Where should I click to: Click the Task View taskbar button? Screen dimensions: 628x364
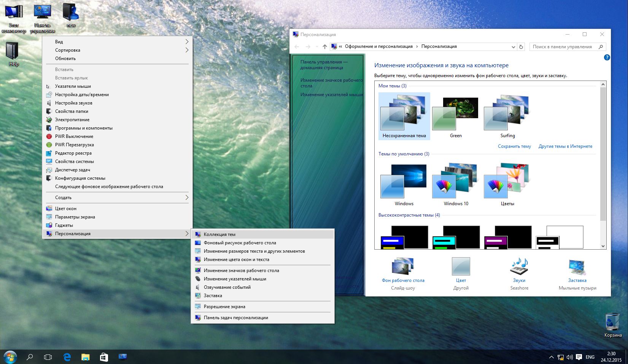click(48, 357)
